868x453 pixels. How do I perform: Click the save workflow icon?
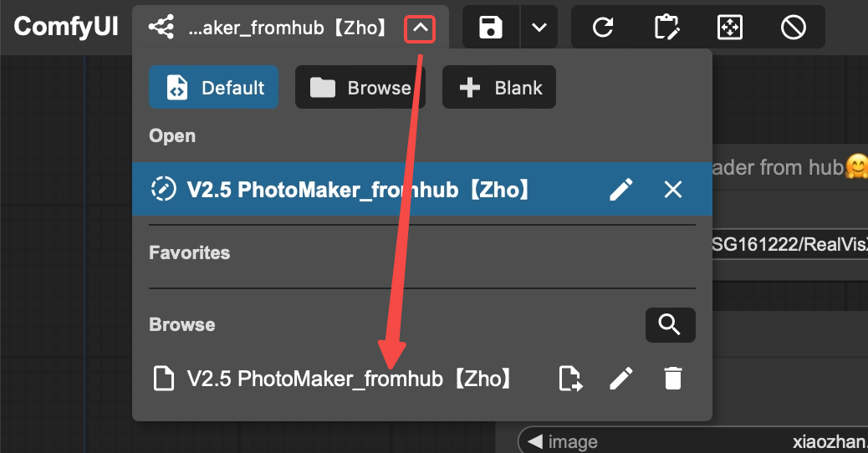491,28
